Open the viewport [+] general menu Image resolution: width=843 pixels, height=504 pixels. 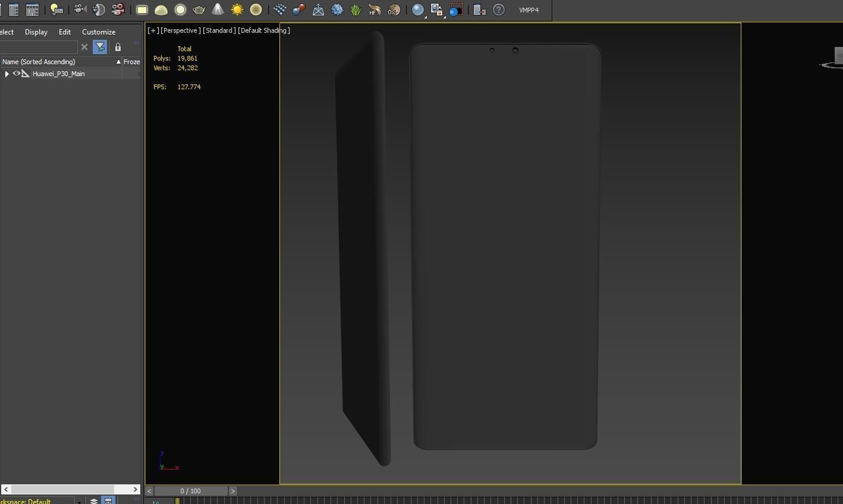(153, 30)
